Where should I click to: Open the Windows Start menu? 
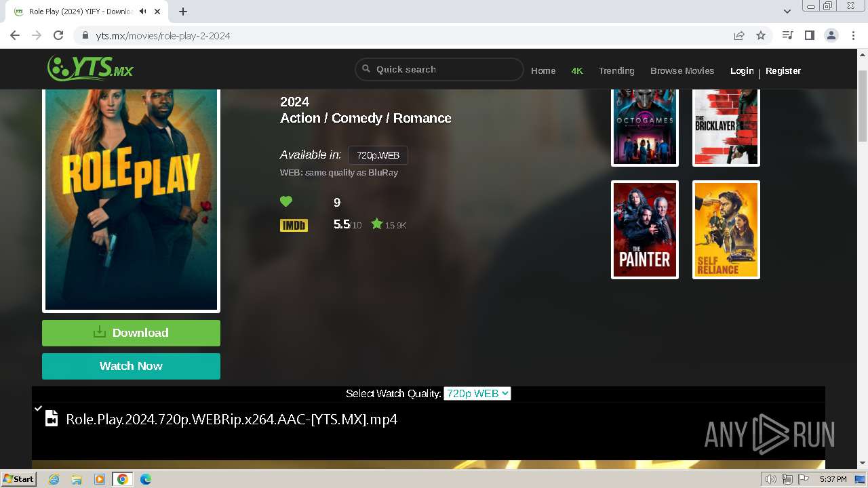tap(18, 479)
